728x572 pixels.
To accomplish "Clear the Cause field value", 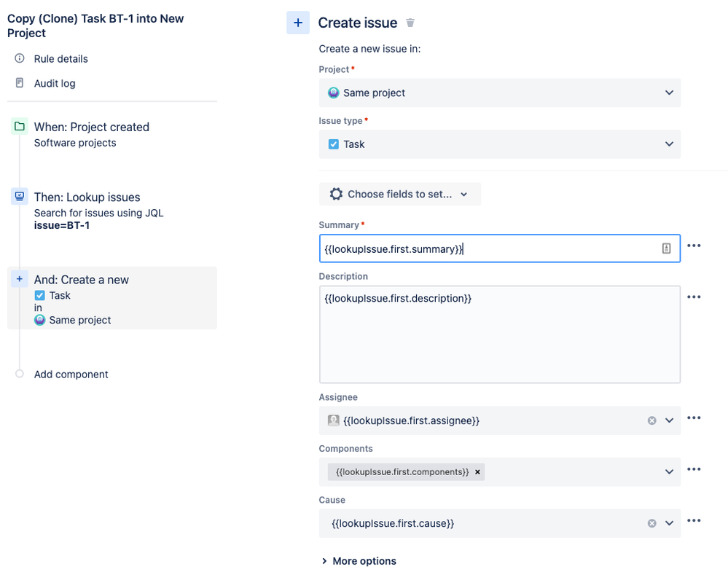I will [x=652, y=523].
